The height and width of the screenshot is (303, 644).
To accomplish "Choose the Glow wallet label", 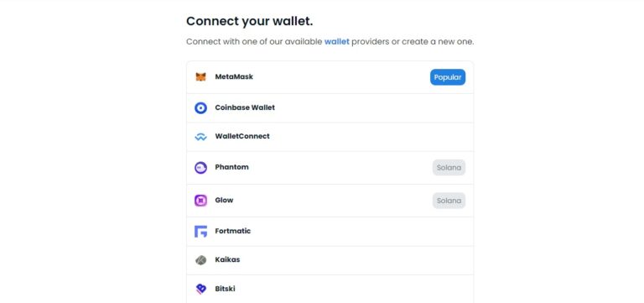I will click(224, 201).
